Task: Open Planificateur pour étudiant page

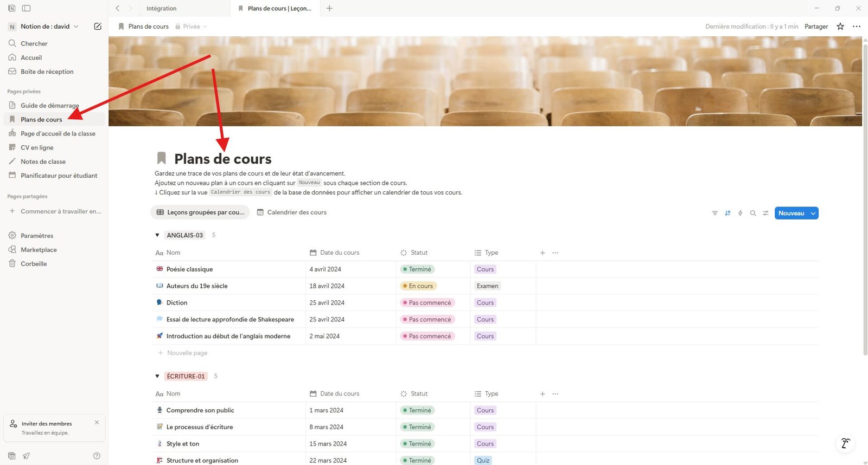Action: [x=54, y=176]
